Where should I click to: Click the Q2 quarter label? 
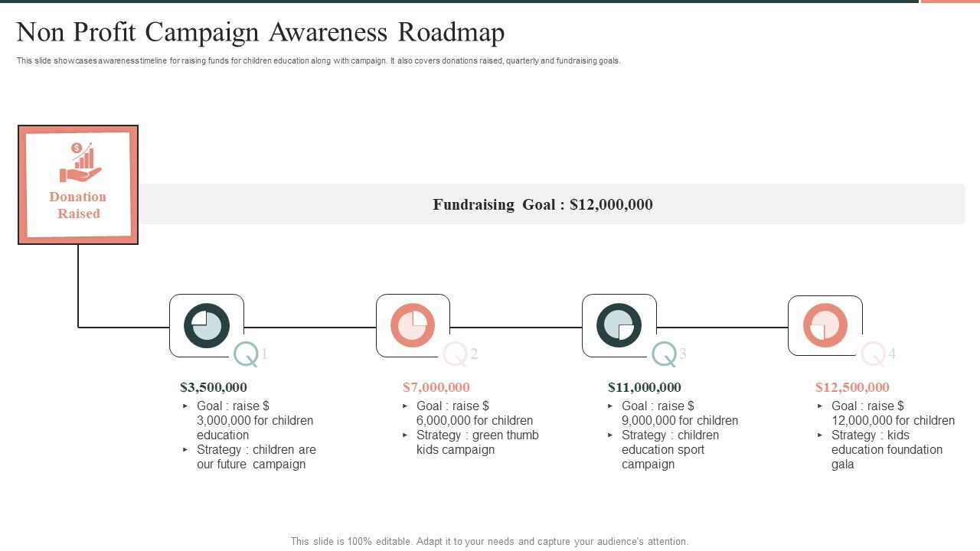point(460,354)
